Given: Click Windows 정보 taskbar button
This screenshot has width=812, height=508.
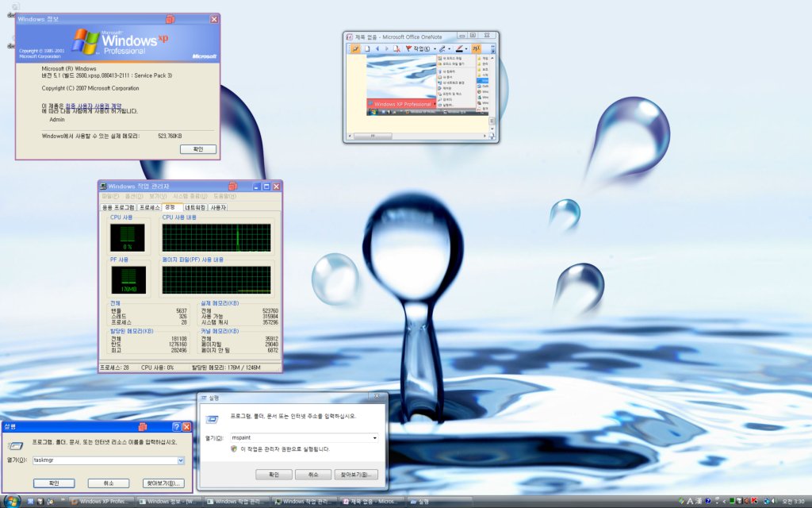Looking at the screenshot, I should (x=170, y=502).
